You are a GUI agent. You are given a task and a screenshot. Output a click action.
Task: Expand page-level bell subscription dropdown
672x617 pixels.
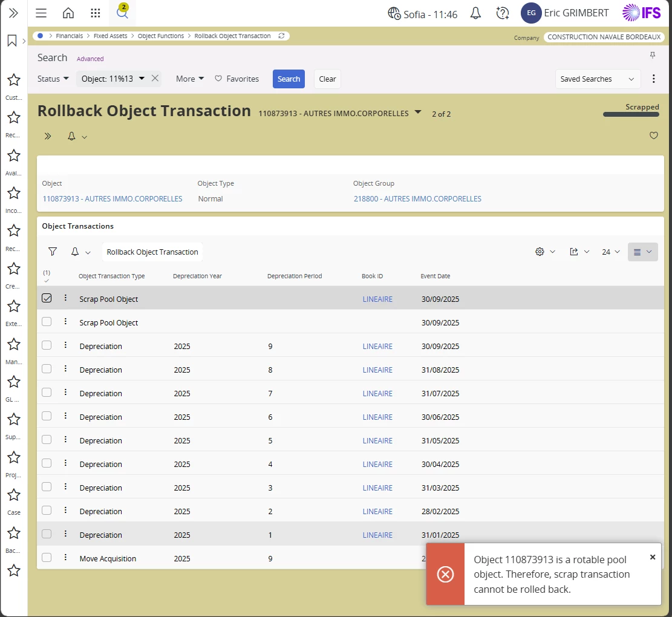click(85, 137)
